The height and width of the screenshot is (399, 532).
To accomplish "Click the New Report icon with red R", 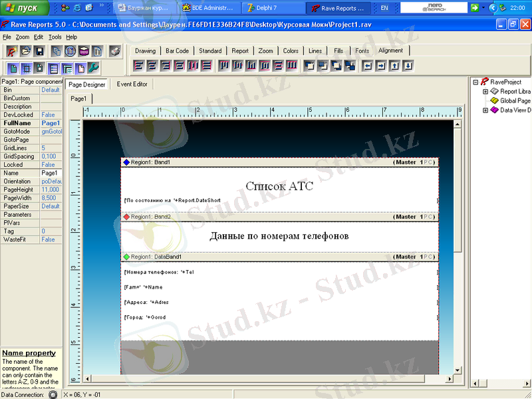I will [x=13, y=51].
